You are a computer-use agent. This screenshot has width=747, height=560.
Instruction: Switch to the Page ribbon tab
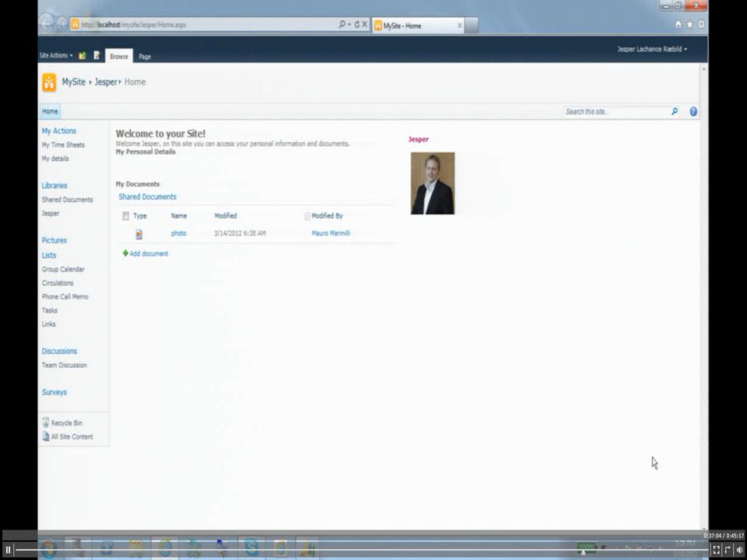(145, 56)
